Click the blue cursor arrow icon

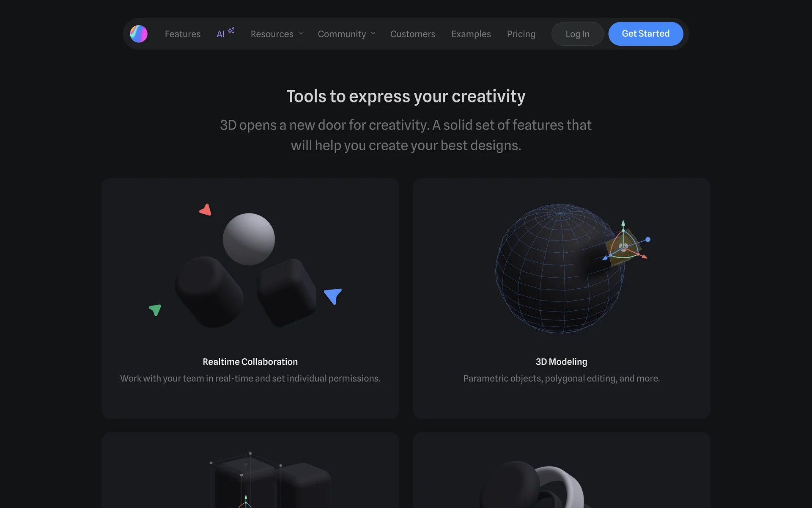pos(333,296)
